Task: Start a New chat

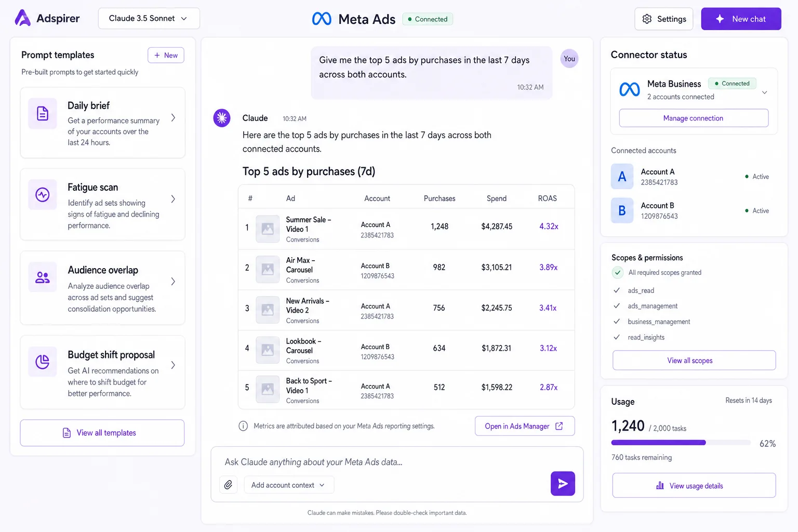Action: pyautogui.click(x=741, y=19)
